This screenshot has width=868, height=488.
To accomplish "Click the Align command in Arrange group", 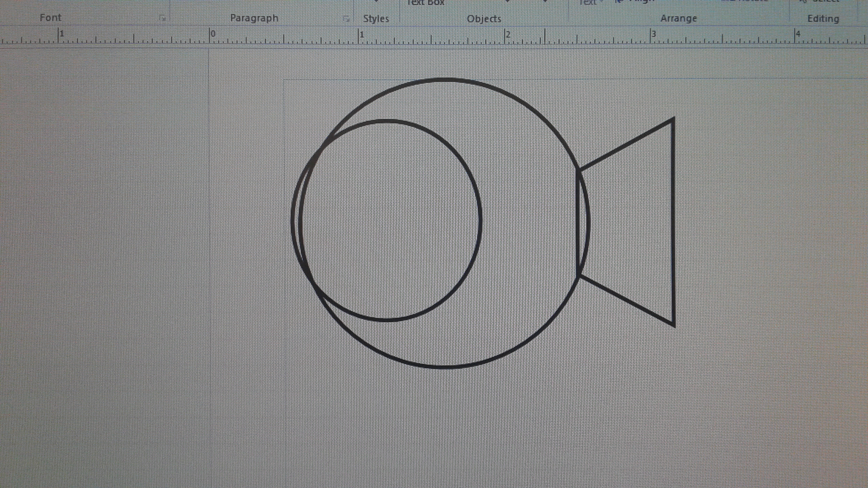I will 641,1.
